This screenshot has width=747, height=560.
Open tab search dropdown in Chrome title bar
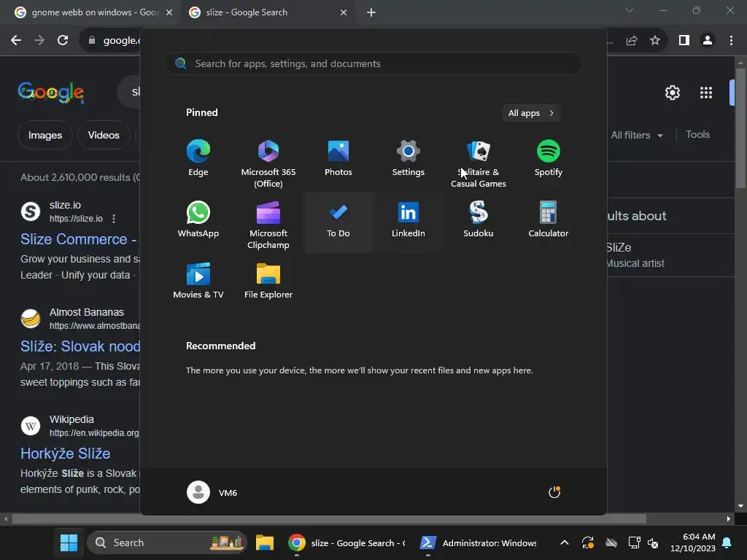click(630, 10)
